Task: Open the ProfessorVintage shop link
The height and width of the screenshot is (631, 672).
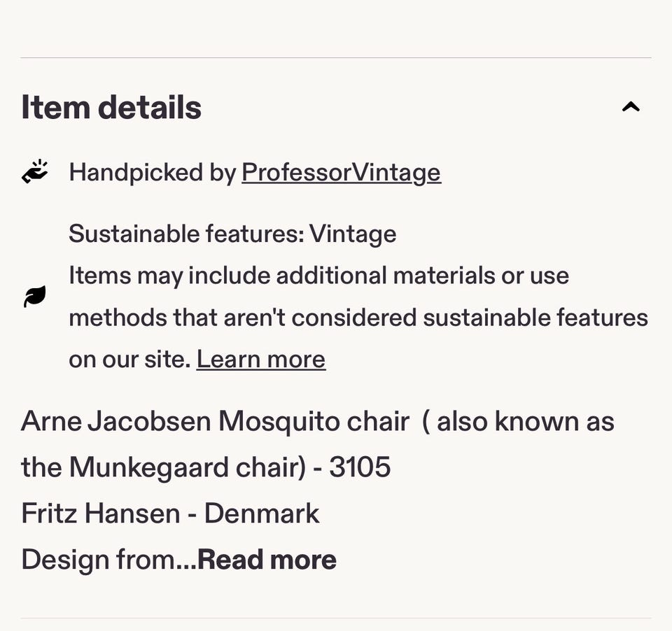Action: coord(341,172)
